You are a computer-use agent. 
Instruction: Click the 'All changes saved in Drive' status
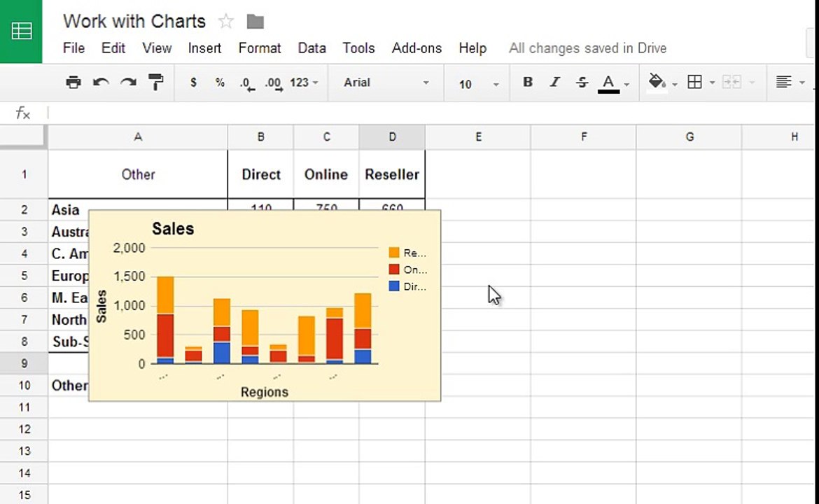pos(587,48)
